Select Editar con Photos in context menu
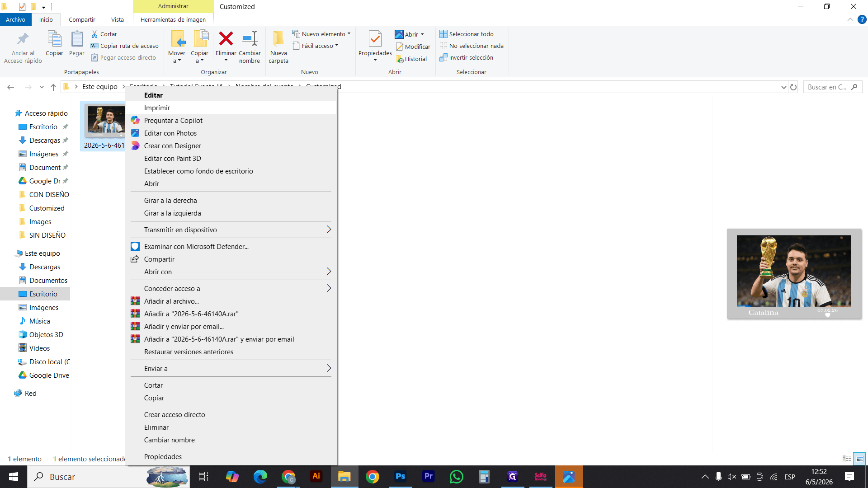The height and width of the screenshot is (488, 868). click(x=231, y=133)
